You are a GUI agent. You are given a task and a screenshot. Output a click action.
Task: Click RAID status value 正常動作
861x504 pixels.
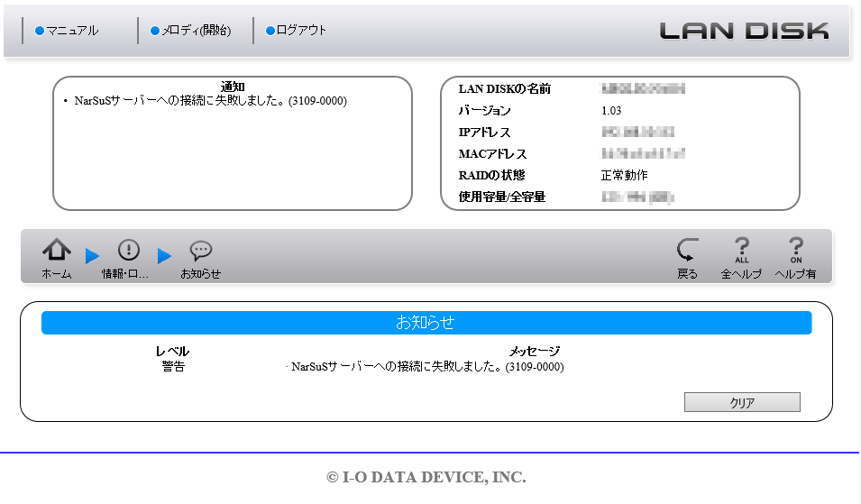pyautogui.click(x=624, y=175)
